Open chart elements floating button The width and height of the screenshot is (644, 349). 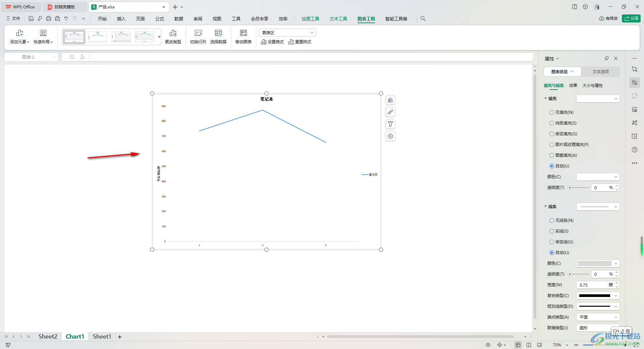[x=390, y=100]
